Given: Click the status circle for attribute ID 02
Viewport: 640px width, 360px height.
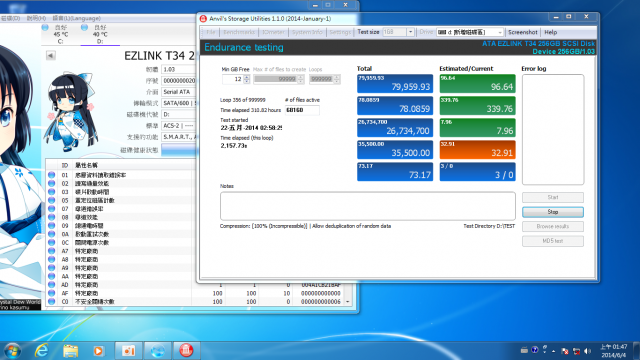Looking at the screenshot, I should [x=51, y=184].
